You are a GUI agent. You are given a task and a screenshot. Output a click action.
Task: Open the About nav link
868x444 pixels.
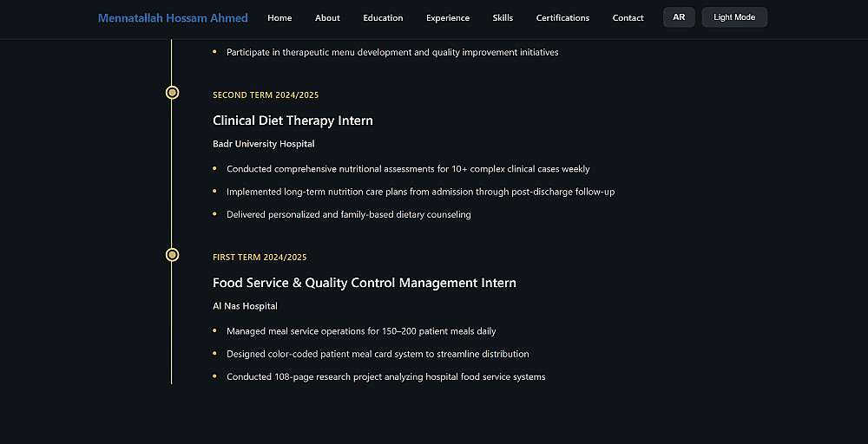(x=327, y=18)
